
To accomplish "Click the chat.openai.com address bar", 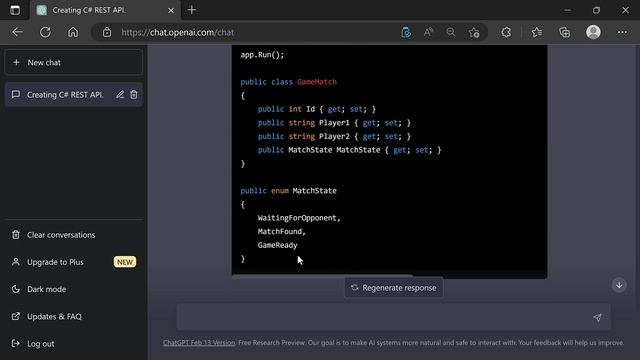I will pos(178,32).
